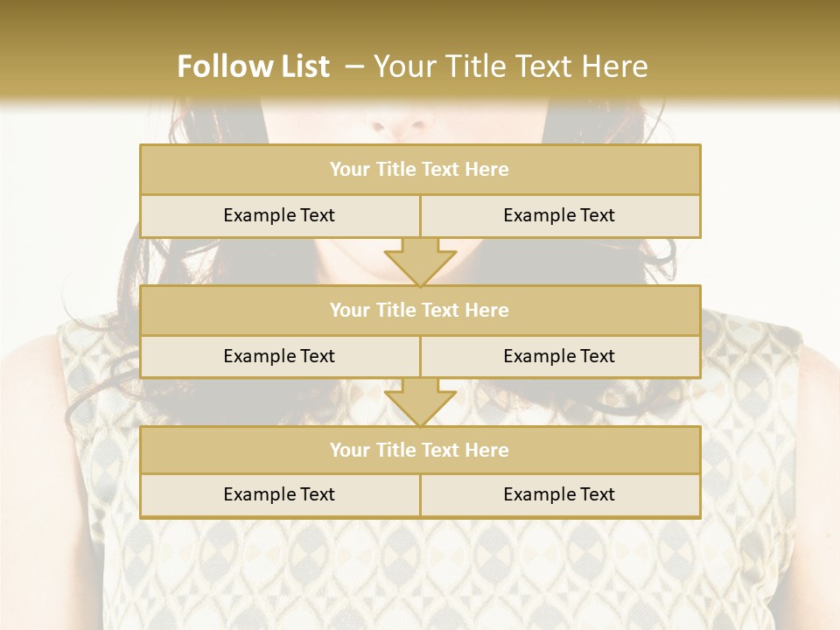Click the first down arrow shape

tap(420, 262)
